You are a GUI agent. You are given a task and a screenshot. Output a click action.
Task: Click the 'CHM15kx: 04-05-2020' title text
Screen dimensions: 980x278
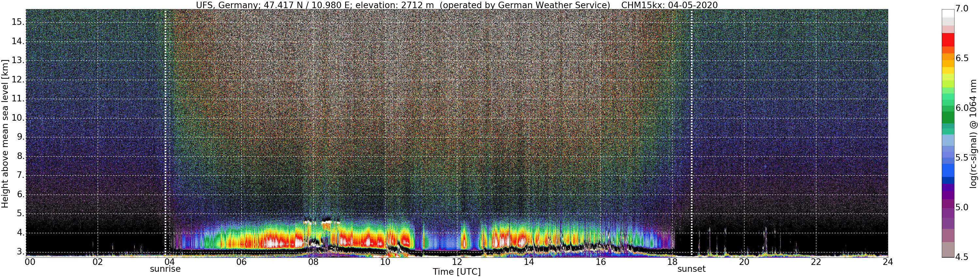coord(669,5)
